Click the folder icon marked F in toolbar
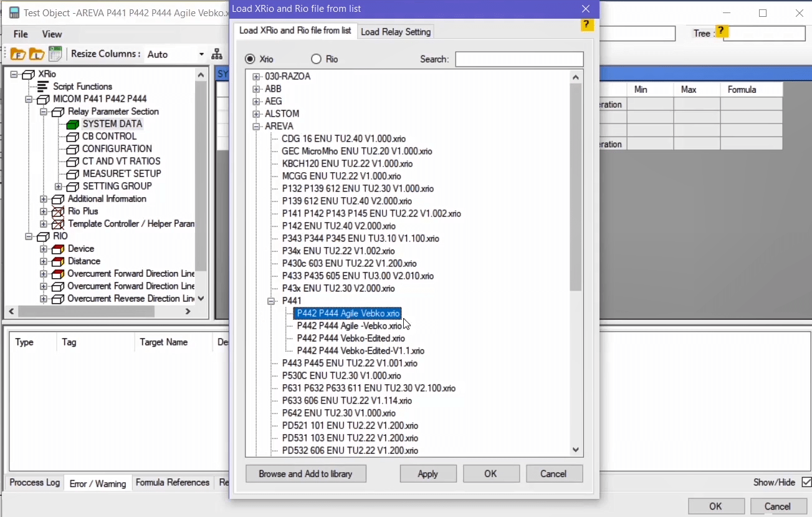 click(18, 54)
